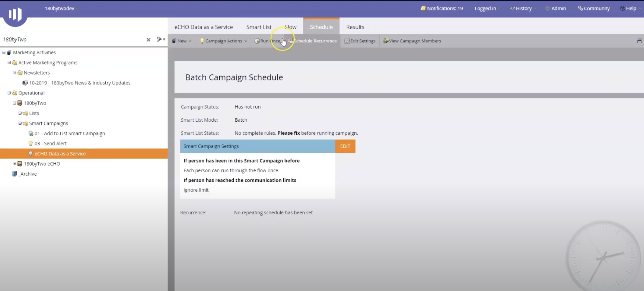Collapse the Smart Campaigns folder
644x291 pixels.
click(x=20, y=123)
